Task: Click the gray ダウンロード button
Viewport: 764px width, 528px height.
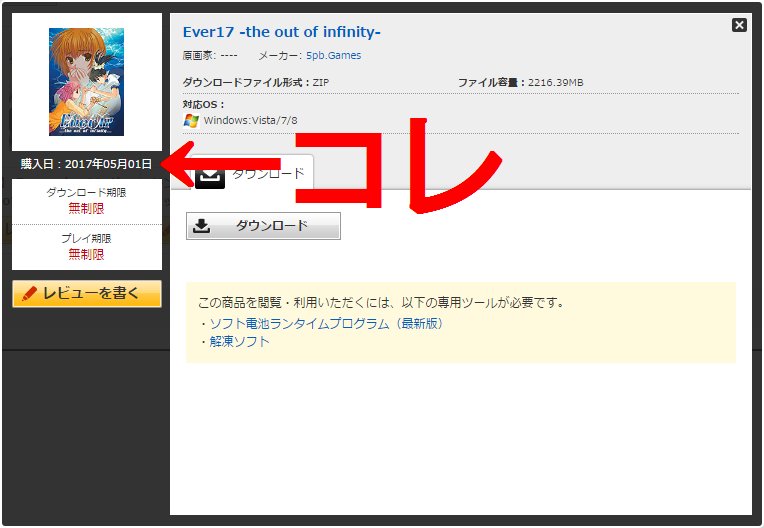Action: click(x=263, y=226)
